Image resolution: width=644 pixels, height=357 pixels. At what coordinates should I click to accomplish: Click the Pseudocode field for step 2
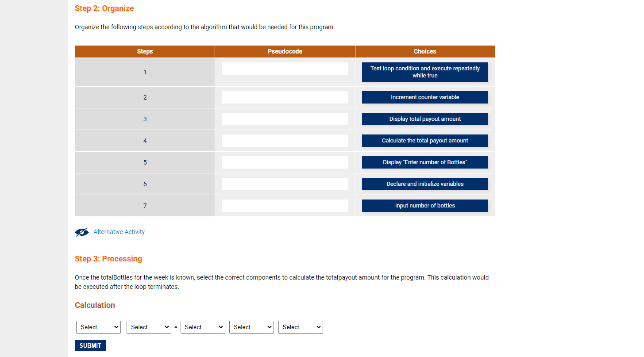285,97
